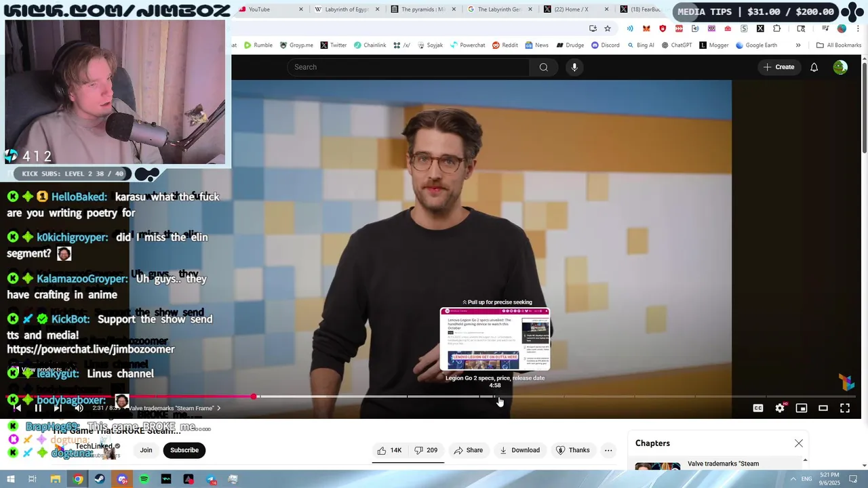Switch to The Labyrinth Google tab
Viewport: 868px width, 488px height.
click(x=500, y=9)
